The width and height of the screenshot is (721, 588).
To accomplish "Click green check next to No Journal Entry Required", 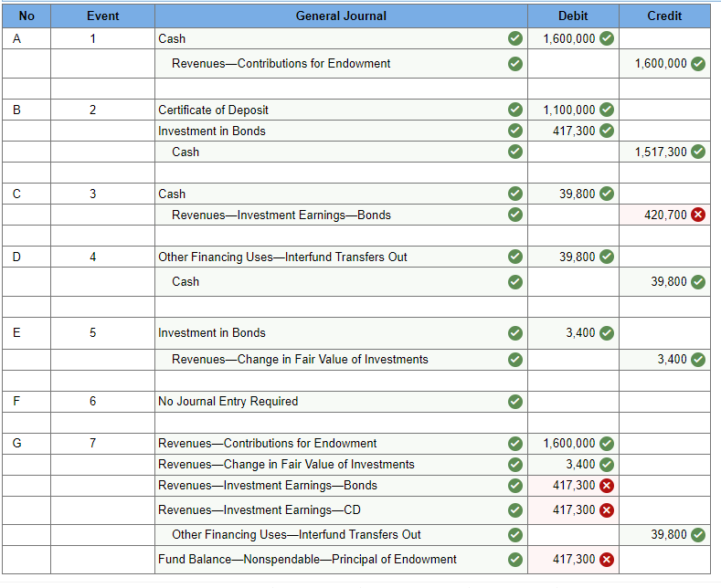I will click(515, 402).
